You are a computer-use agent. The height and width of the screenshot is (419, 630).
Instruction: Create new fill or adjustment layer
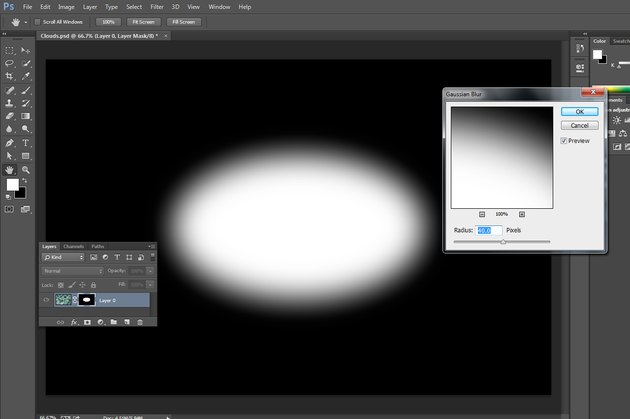100,322
